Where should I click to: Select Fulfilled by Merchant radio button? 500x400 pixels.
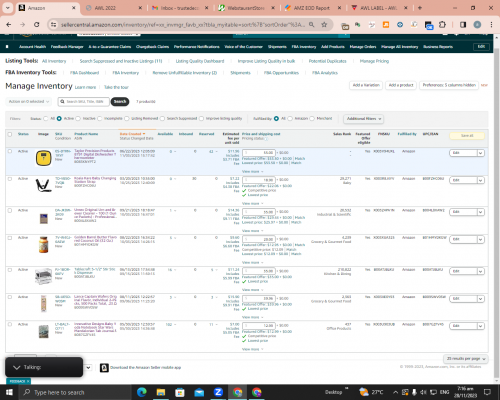[312, 119]
